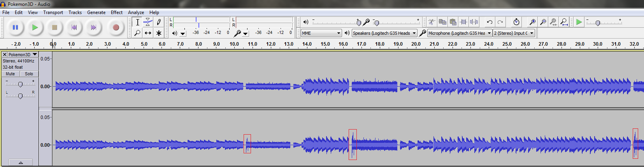
Task: Select the Draw pencil tool
Action: (x=159, y=22)
